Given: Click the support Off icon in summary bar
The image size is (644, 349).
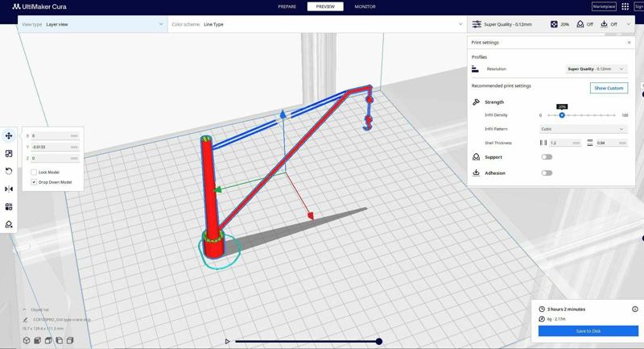Looking at the screenshot, I should coord(580,24).
